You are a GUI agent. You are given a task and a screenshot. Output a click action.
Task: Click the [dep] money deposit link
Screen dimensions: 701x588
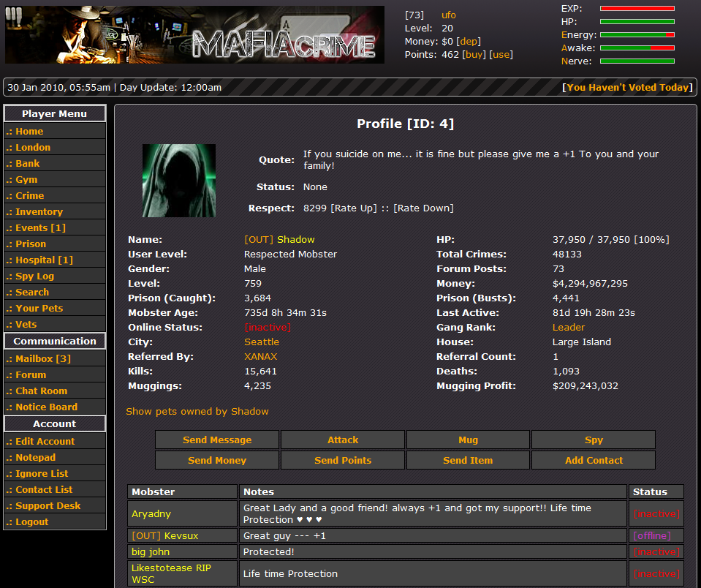click(469, 42)
